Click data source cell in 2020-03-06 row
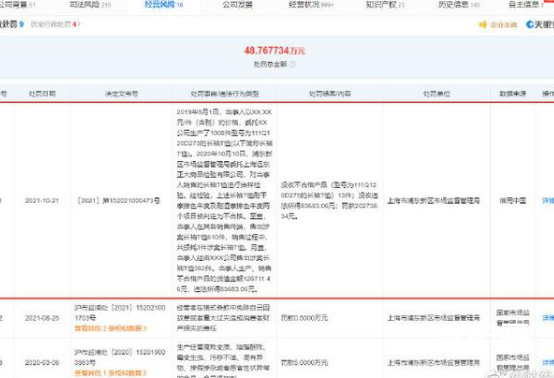 [x=513, y=363]
